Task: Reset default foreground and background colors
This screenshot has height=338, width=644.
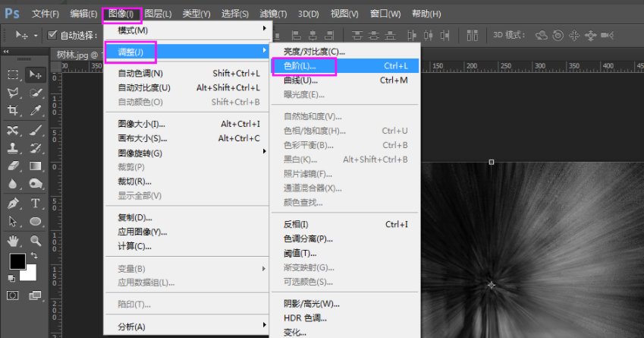Action: coord(11,279)
